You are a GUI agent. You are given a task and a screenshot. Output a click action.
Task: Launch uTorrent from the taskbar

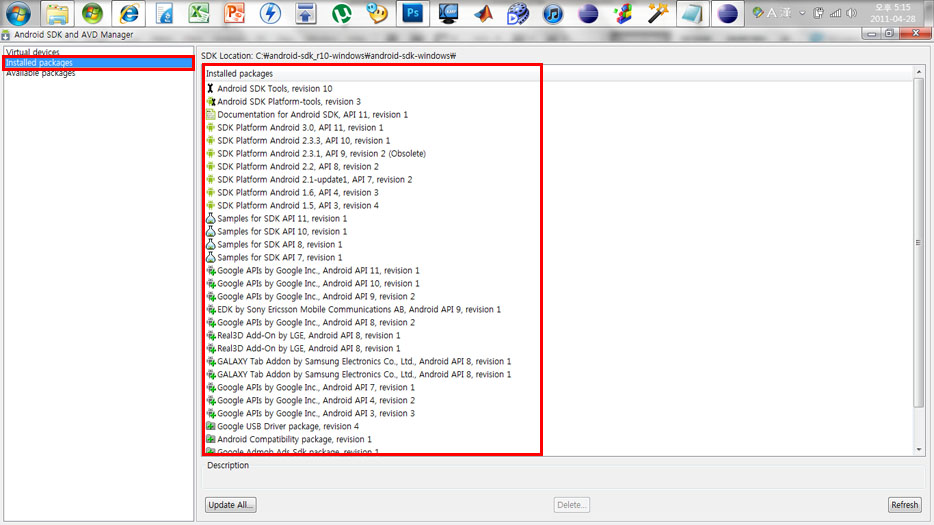341,13
